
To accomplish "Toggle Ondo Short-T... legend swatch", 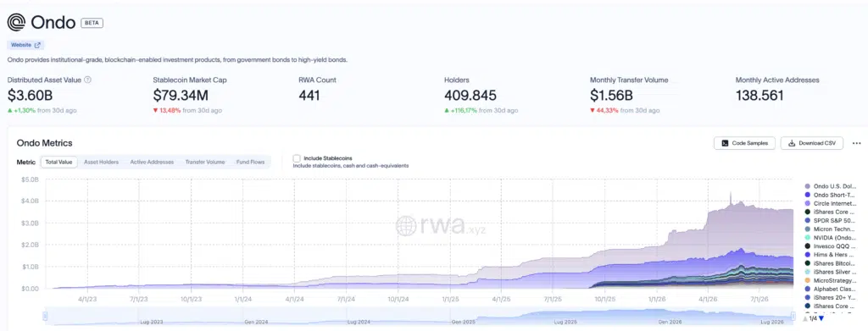I will [808, 195].
